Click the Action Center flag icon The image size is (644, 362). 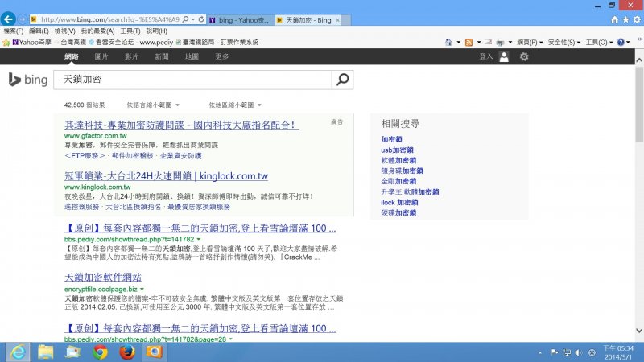click(x=555, y=352)
